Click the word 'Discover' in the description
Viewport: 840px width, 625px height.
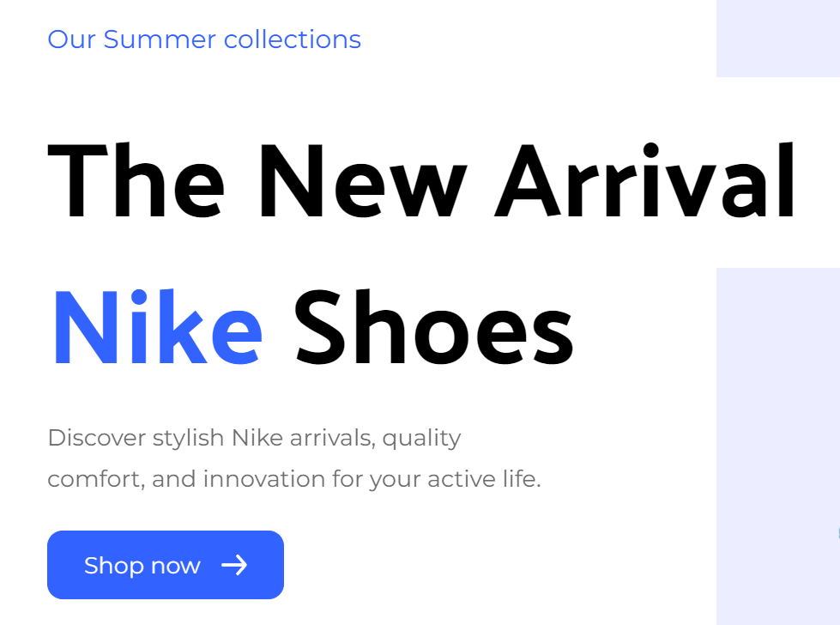click(x=96, y=438)
